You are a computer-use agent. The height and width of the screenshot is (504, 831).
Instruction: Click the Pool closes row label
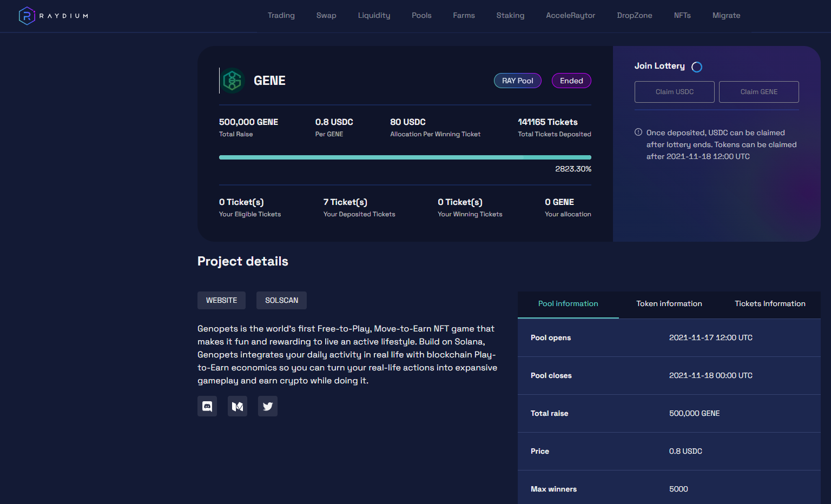(551, 375)
